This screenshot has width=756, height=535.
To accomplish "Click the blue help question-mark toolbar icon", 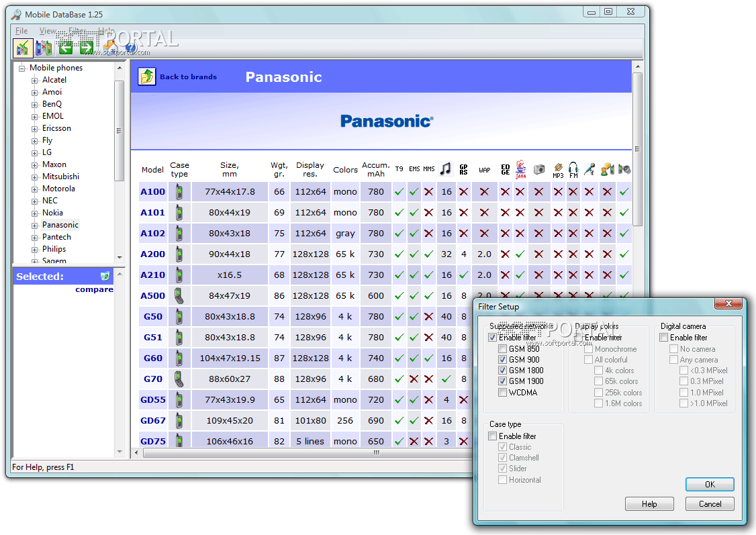I will coord(130,48).
